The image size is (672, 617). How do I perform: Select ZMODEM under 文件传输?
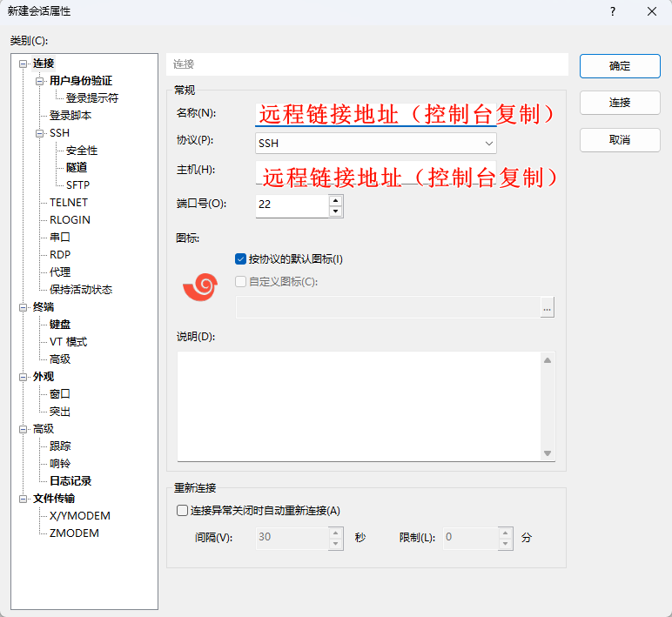[74, 533]
